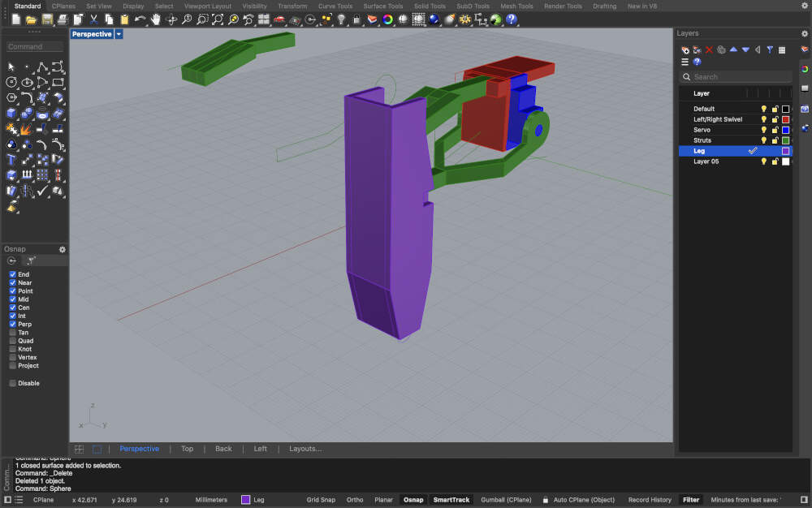This screenshot has width=812, height=508.
Task: Open Layers panel gear options menu
Action: pos(805,33)
